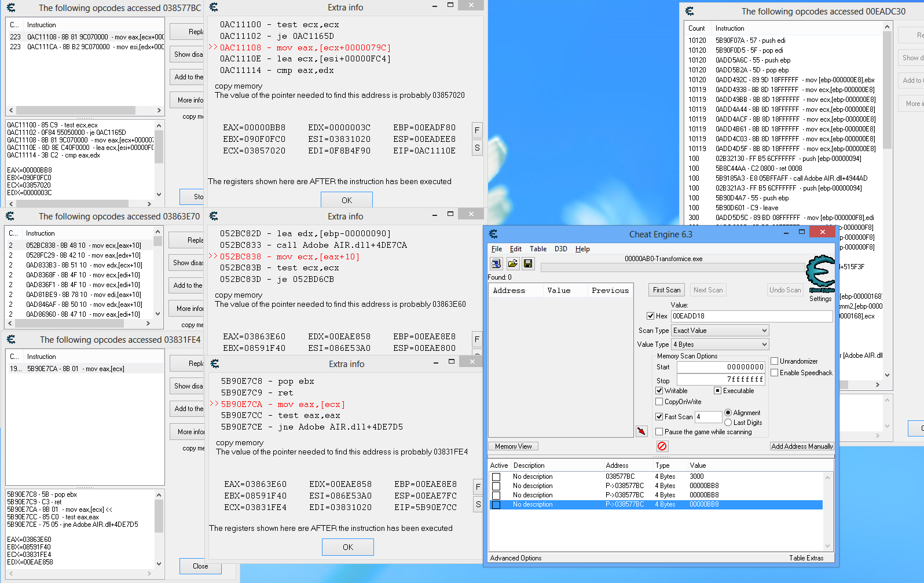Click the S button beside ESP=00EAE7FC
The height and width of the screenshot is (583, 924).
[478, 504]
